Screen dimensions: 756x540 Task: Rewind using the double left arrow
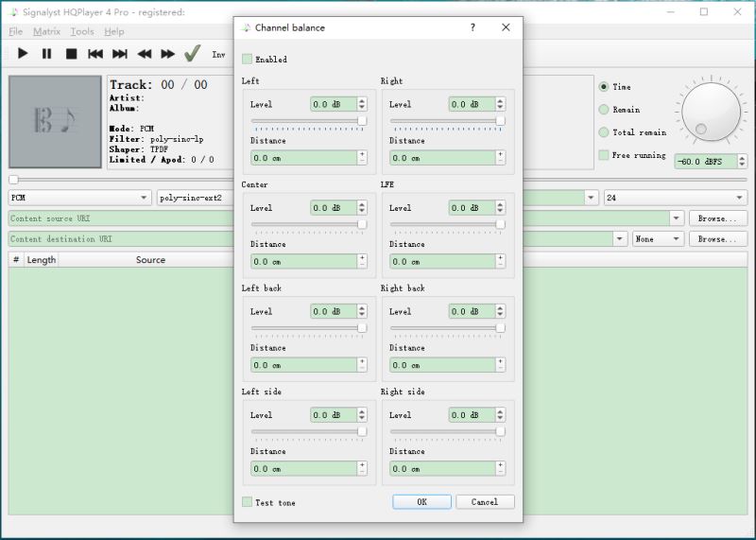coord(145,54)
